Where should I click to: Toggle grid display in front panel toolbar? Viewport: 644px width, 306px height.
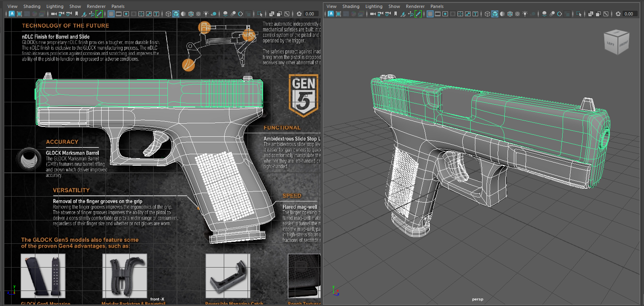[x=111, y=14]
